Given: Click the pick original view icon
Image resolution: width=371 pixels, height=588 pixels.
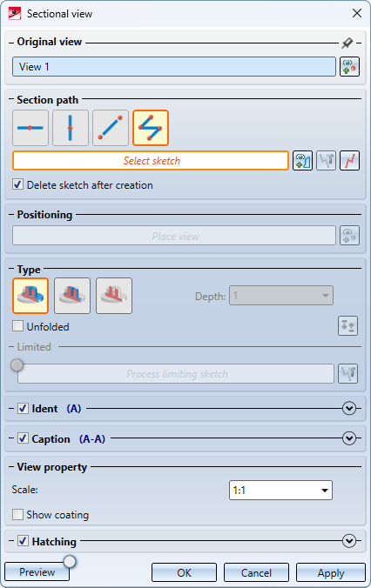Looking at the screenshot, I should (349, 67).
